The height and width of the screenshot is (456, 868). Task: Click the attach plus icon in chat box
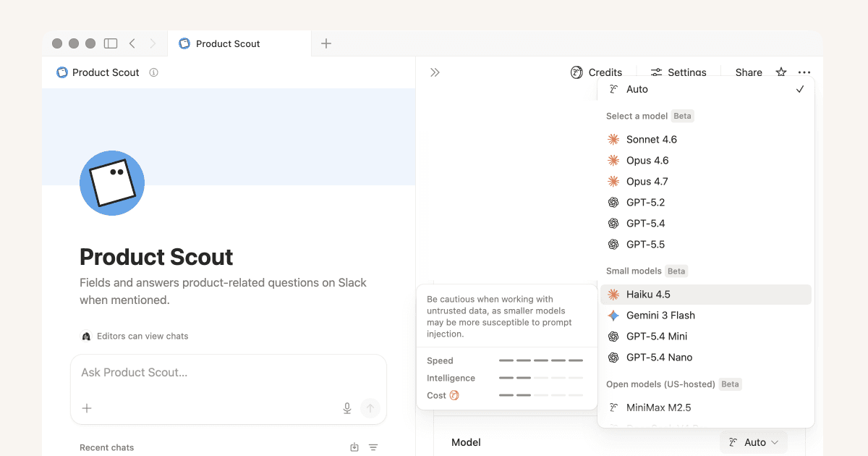87,408
